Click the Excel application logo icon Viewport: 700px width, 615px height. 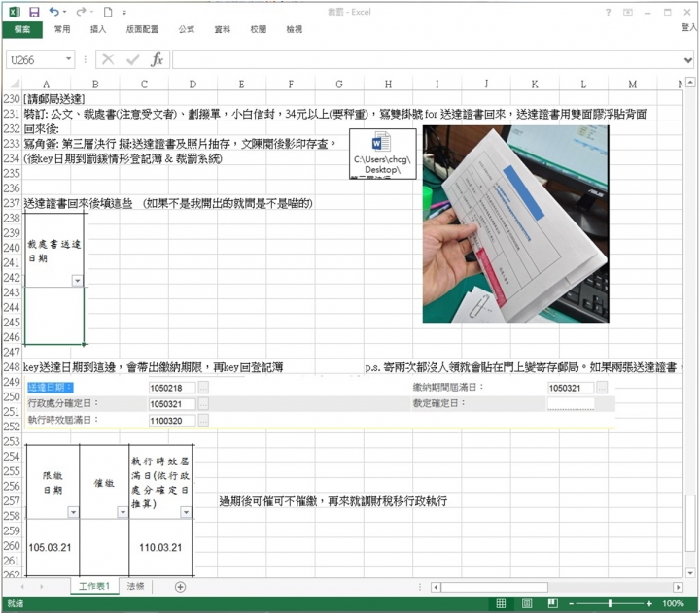(x=15, y=12)
